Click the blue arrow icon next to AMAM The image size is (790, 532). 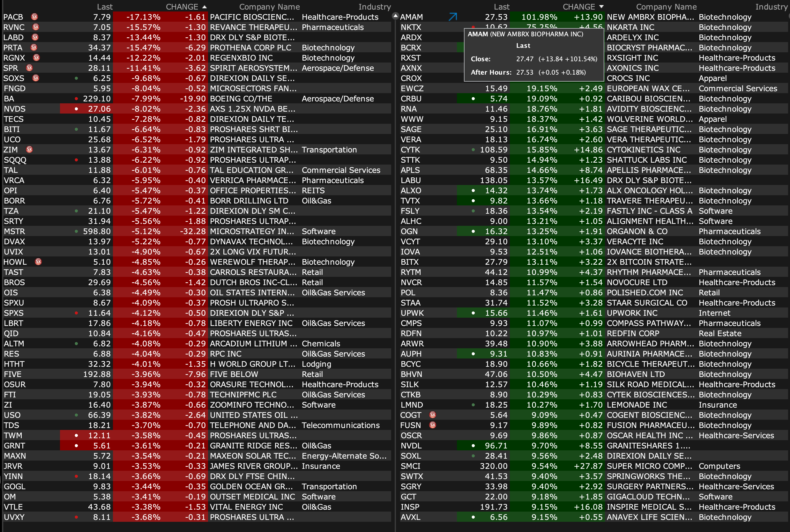[453, 17]
